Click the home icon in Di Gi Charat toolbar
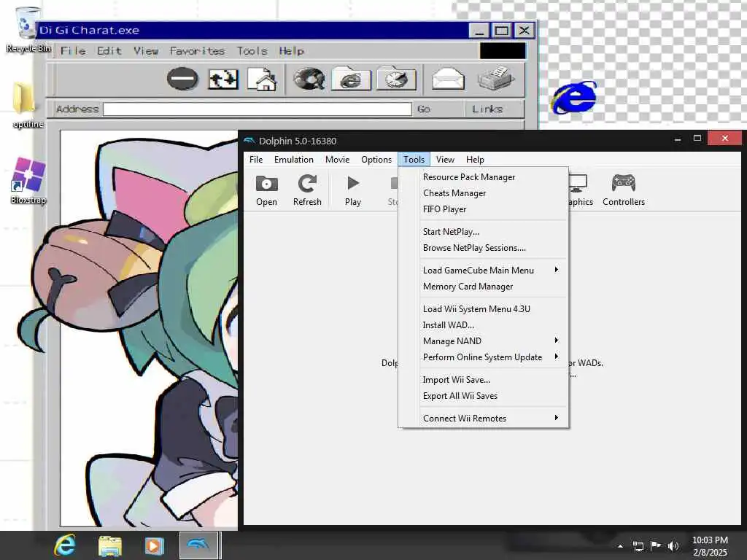747x560 pixels. pos(262,79)
